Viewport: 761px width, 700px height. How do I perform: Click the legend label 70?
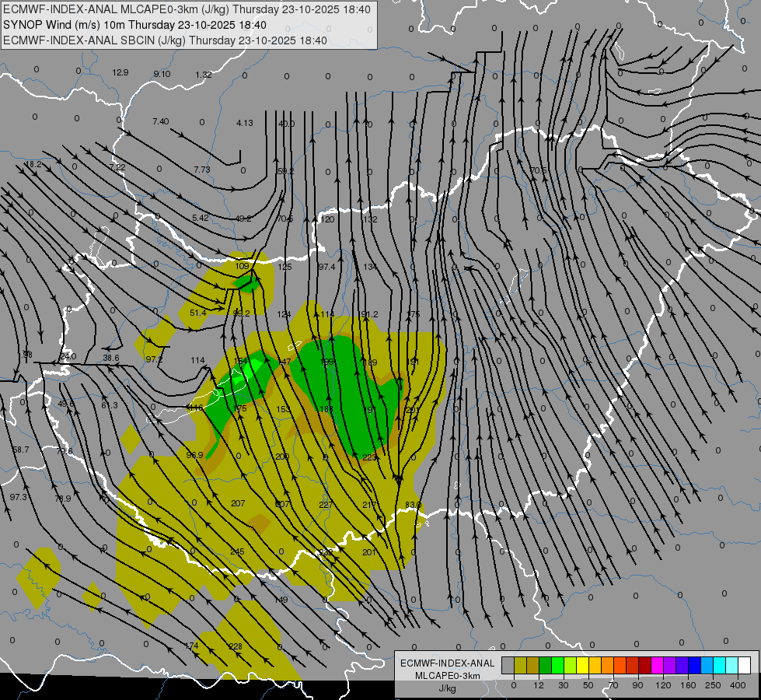613,685
